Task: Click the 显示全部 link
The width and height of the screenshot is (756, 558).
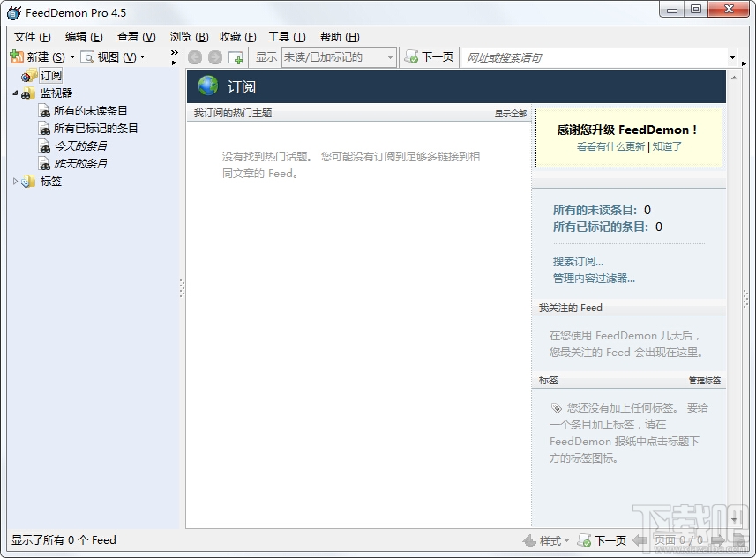Action: tap(510, 114)
